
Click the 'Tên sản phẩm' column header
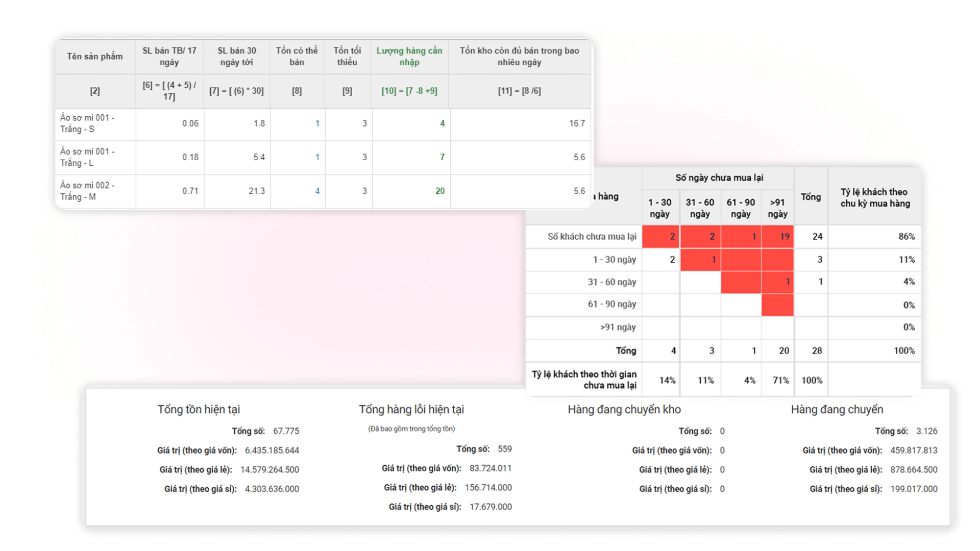click(x=95, y=56)
